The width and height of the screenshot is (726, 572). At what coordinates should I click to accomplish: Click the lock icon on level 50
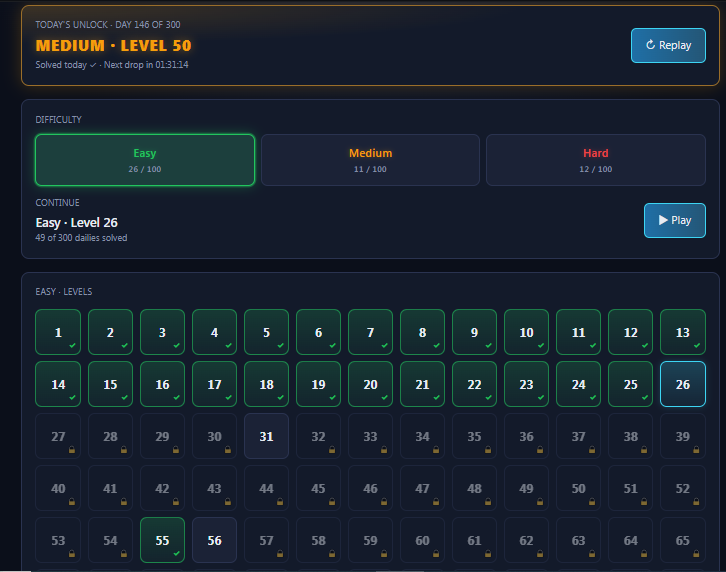click(x=592, y=502)
